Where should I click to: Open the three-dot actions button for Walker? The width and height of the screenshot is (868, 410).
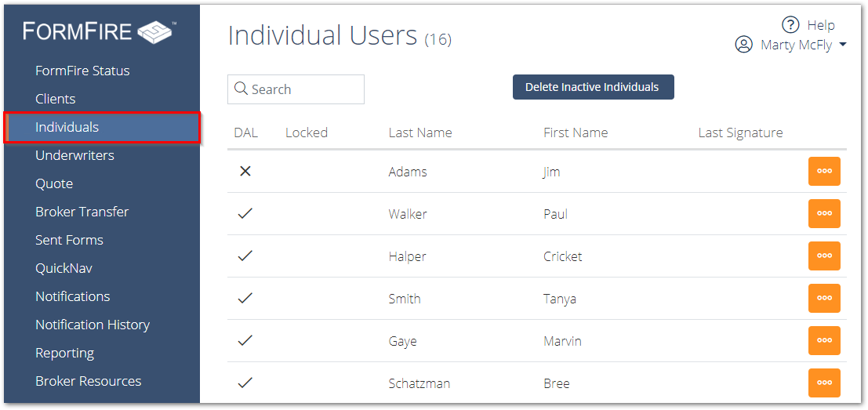[x=824, y=213]
